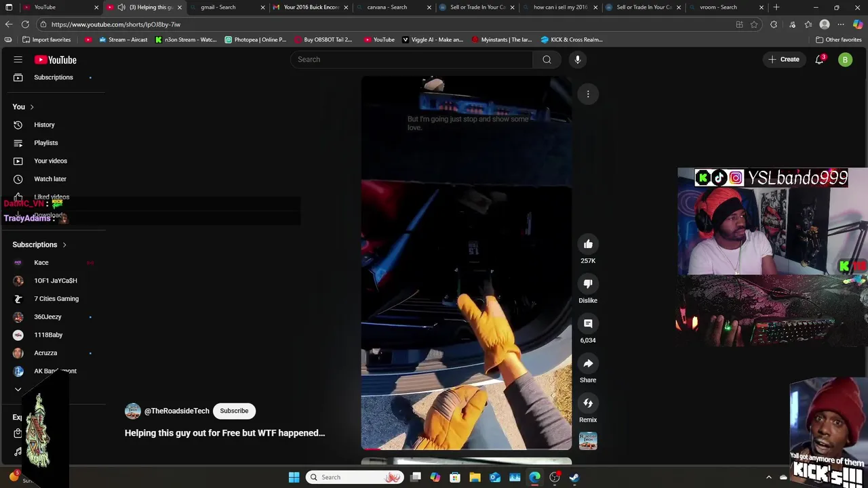Show more subscriptions with the down chevron
Image resolution: width=868 pixels, height=488 pixels.
[x=18, y=390]
